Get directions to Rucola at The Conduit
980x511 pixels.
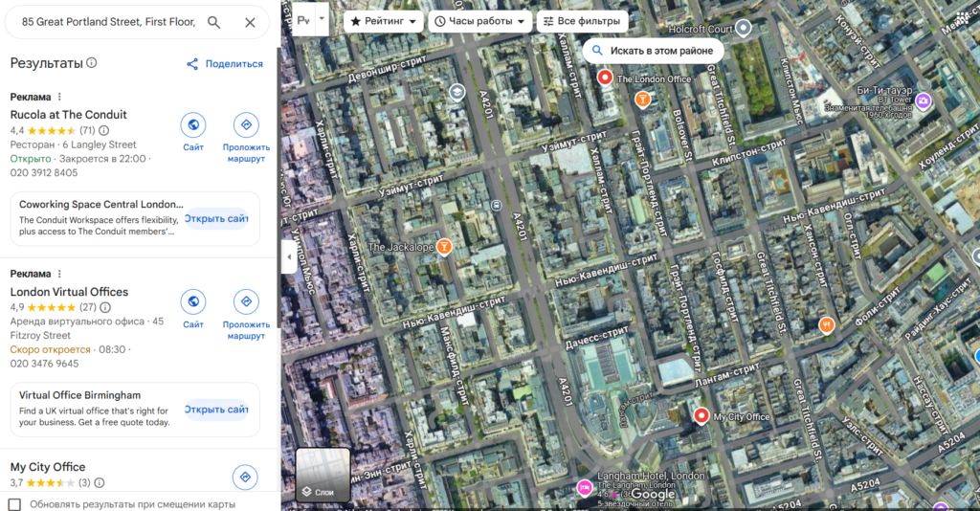coord(246,125)
